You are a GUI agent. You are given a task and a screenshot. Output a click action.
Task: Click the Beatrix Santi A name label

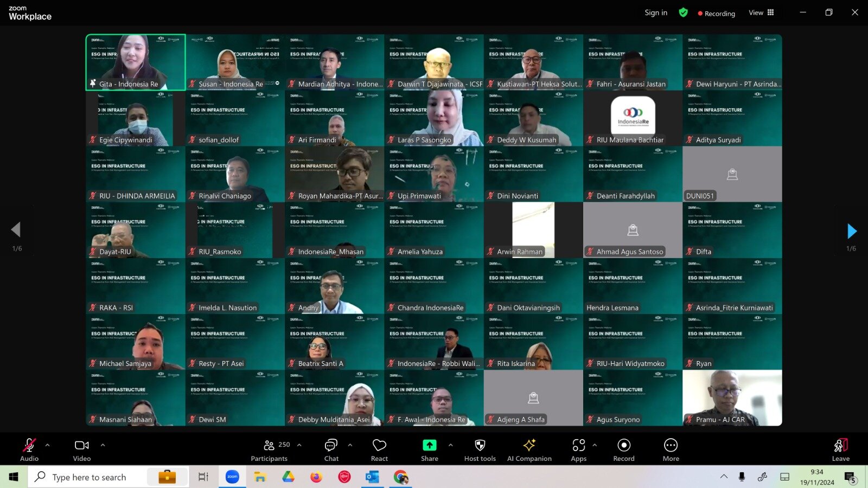(x=321, y=363)
